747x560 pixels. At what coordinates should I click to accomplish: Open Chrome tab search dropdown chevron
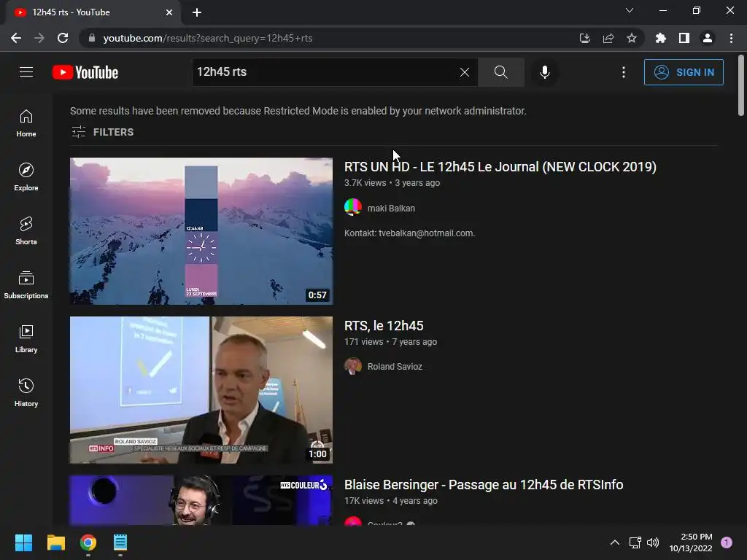[x=630, y=10]
